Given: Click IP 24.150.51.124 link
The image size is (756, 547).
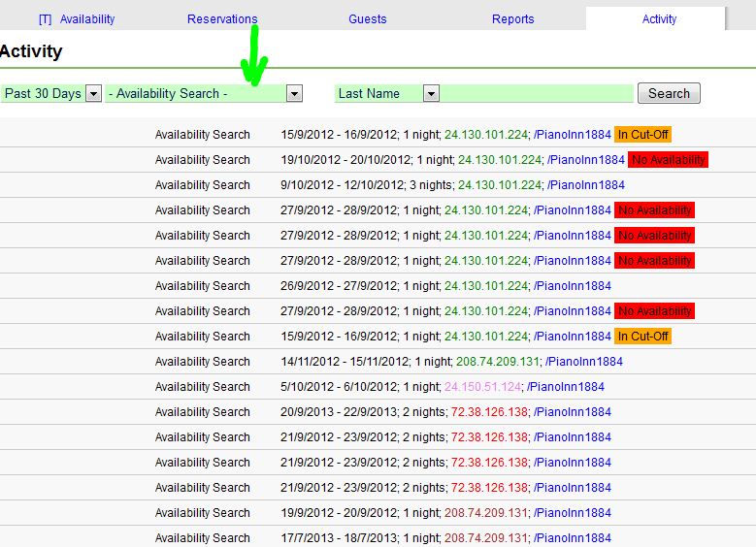Looking at the screenshot, I should [x=482, y=387].
